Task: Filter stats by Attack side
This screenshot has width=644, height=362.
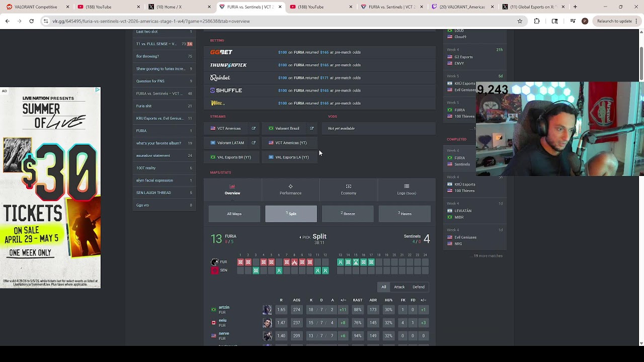Action: [399, 287]
